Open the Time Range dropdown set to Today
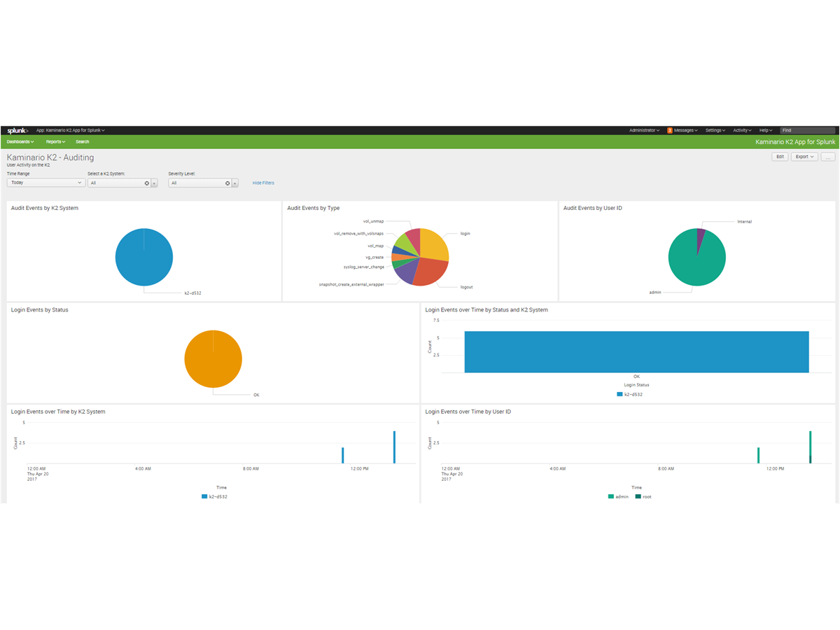This screenshot has height=630, width=840. point(46,183)
